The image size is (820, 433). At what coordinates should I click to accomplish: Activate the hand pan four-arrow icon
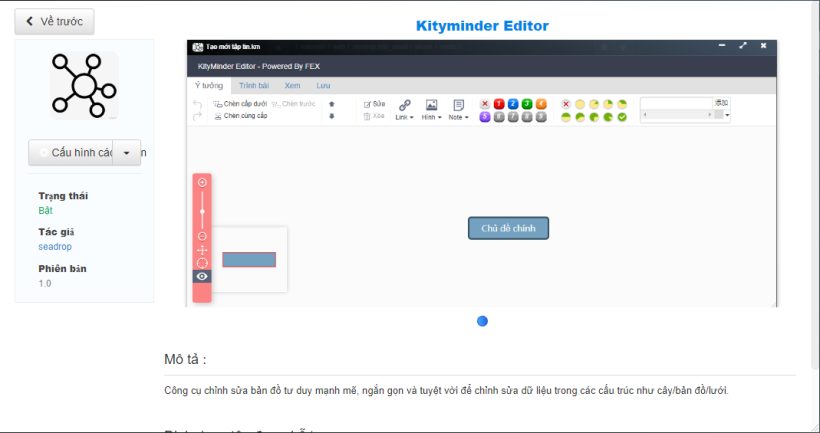click(x=202, y=250)
